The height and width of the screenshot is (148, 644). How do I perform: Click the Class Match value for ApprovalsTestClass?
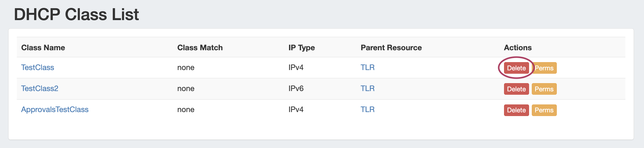(x=186, y=110)
